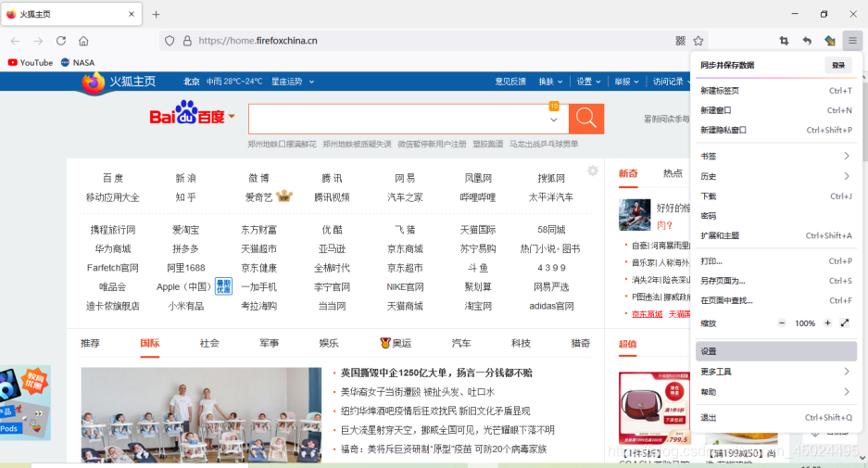Open the 哔哩哔哩 site link
The width and height of the screenshot is (868, 468).
(478, 197)
